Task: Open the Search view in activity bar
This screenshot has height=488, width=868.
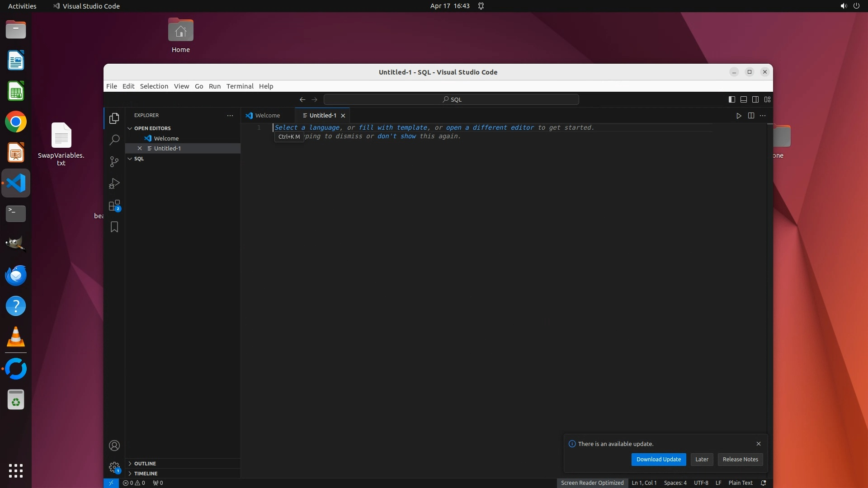Action: pos(114,140)
